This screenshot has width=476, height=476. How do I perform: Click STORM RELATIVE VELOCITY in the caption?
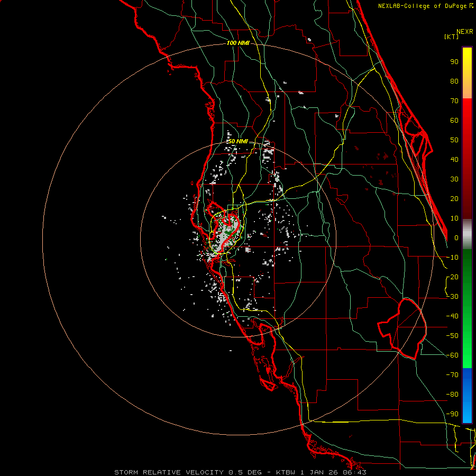[169, 472]
